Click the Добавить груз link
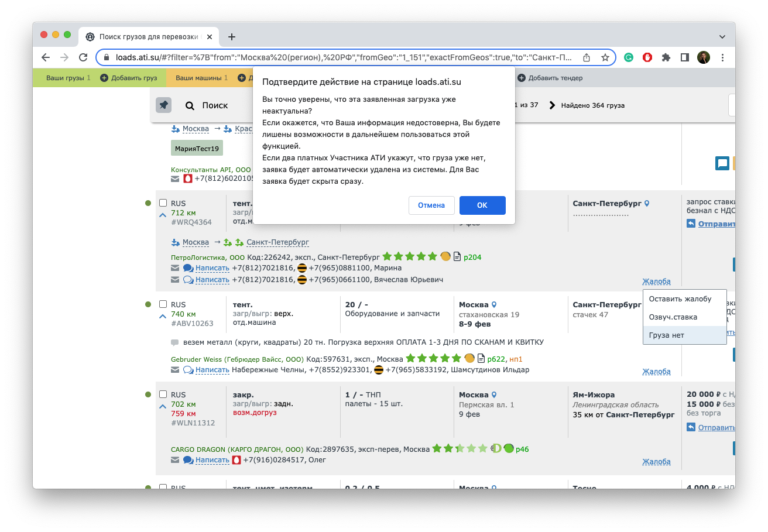768x532 pixels. [x=134, y=78]
